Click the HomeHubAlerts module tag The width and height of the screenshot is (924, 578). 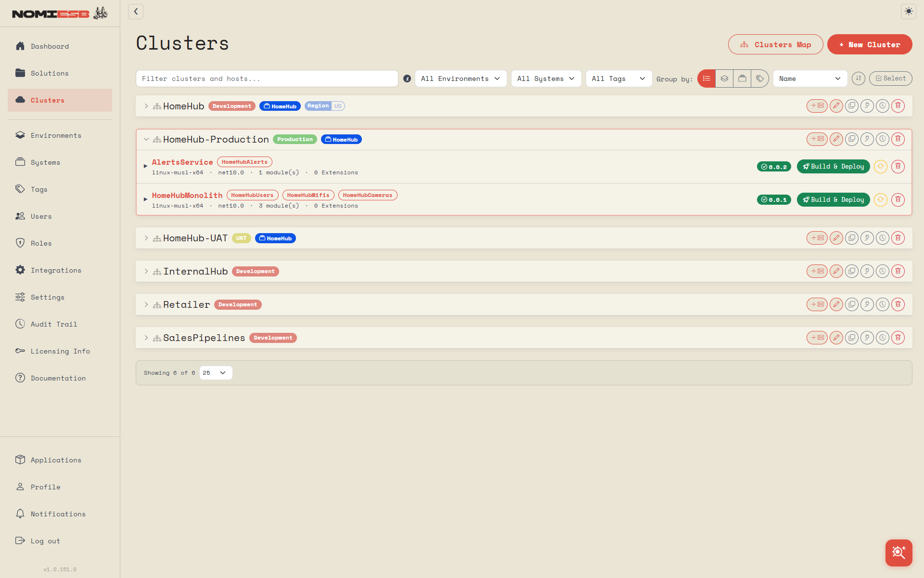click(244, 162)
